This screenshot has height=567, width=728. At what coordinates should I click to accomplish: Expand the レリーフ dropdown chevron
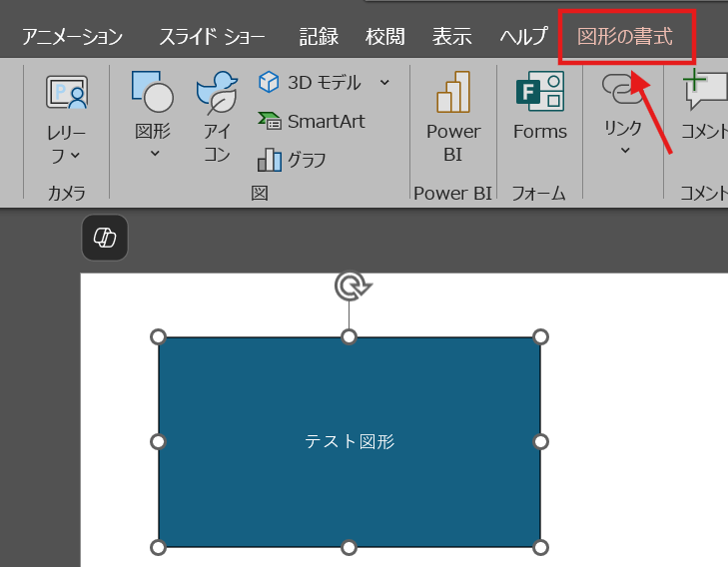pos(76,156)
